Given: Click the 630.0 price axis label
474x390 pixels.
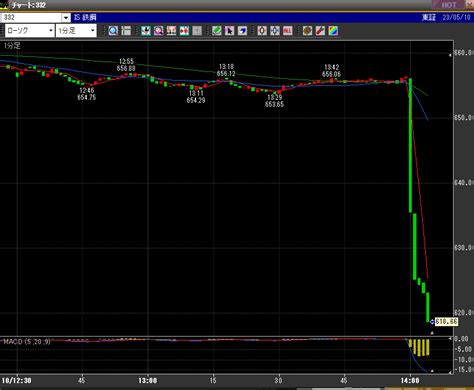Looking at the screenshot, I should pos(464,248).
